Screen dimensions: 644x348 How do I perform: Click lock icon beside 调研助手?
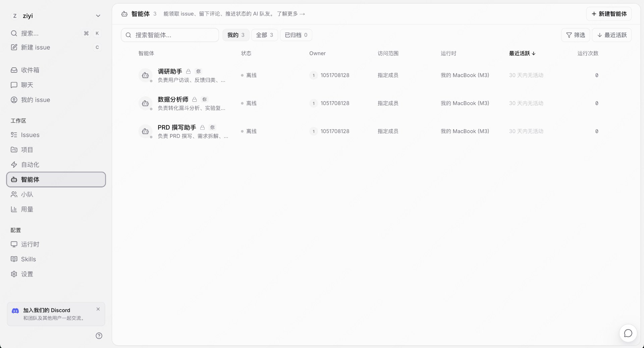tap(189, 71)
